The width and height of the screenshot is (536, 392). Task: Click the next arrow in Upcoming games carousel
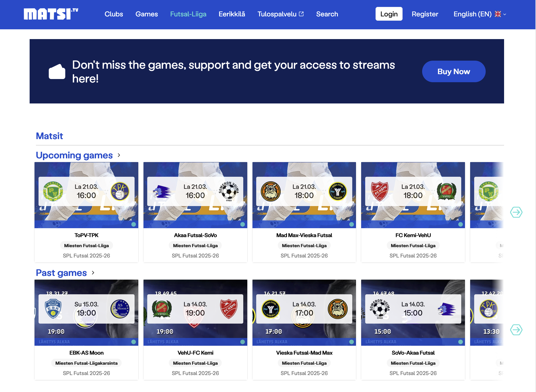coord(516,212)
